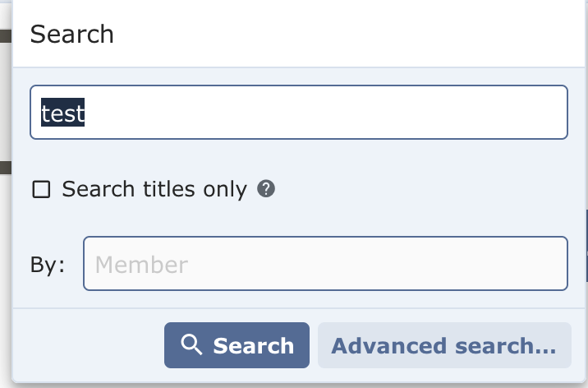The height and width of the screenshot is (388, 588).
Task: Focus the Member name input field
Action: coord(325,264)
